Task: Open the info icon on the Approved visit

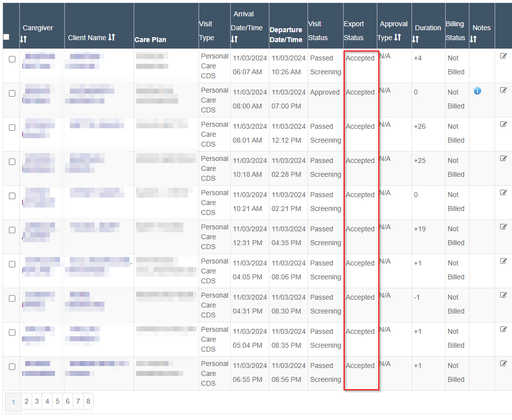Action: click(477, 90)
